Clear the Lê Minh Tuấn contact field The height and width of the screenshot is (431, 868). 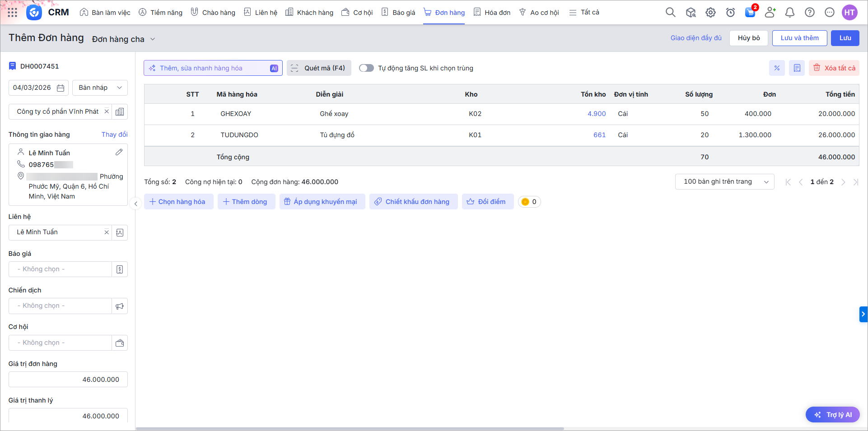click(107, 232)
